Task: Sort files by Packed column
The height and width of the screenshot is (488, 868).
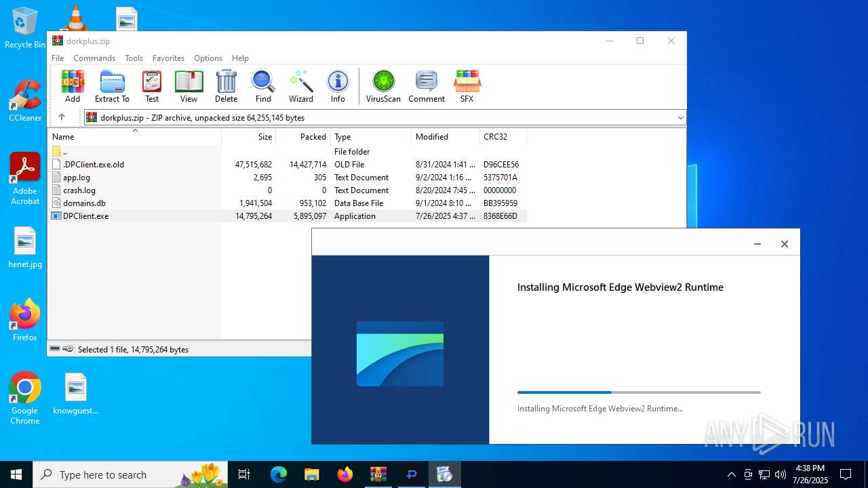Action: 302,137
